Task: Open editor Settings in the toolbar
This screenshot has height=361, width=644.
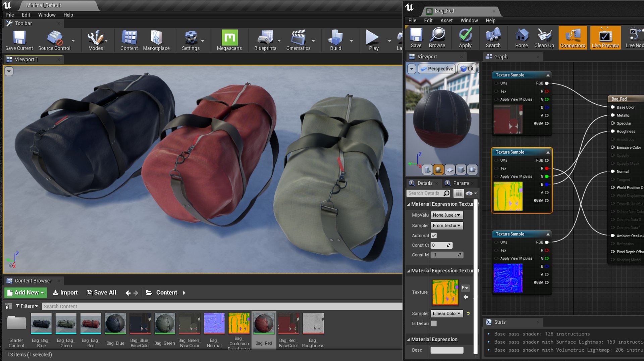Action: tap(191, 40)
